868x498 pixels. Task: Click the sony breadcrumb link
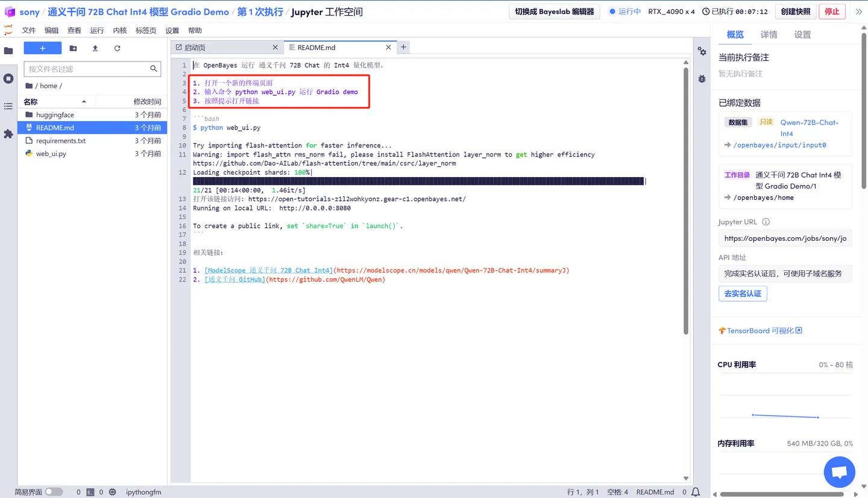click(30, 12)
